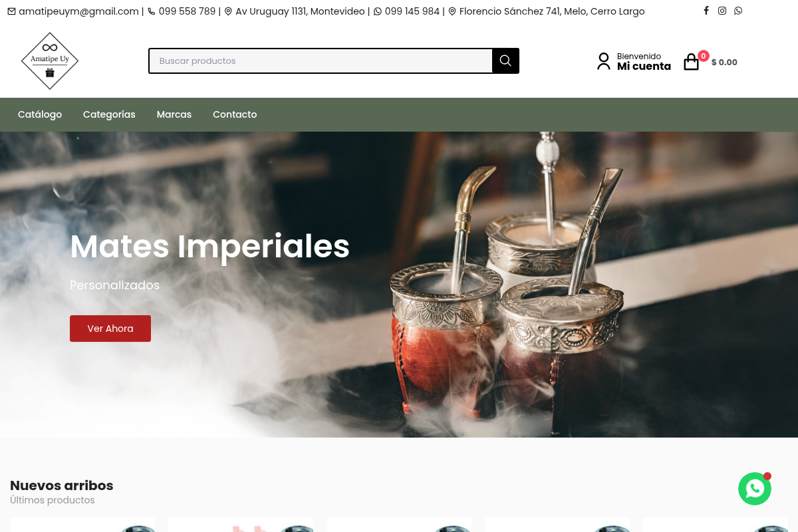798x532 pixels.
Task: Click the Amatipe Uy diamond logo
Action: pyautogui.click(x=50, y=61)
